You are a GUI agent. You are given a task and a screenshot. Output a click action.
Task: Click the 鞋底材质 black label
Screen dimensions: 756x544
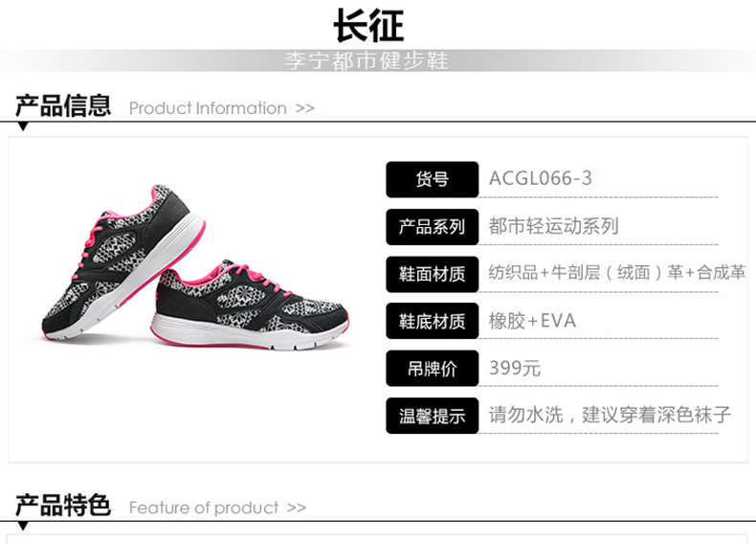(432, 321)
